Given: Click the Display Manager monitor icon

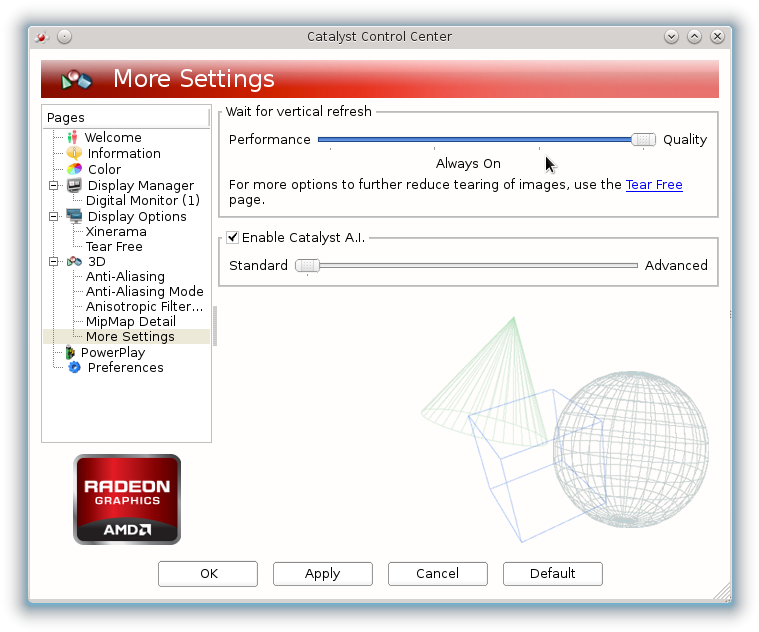Looking at the screenshot, I should click(74, 186).
